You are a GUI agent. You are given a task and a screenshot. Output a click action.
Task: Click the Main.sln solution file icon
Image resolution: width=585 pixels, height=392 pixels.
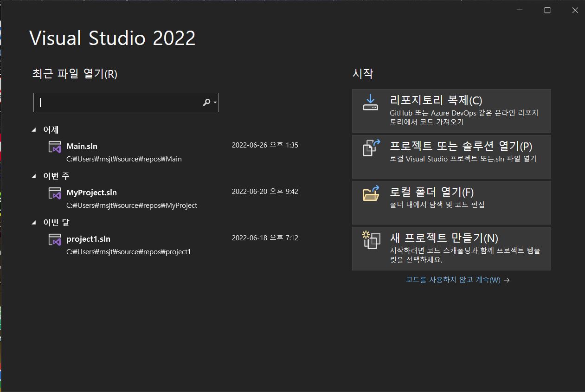pyautogui.click(x=55, y=147)
